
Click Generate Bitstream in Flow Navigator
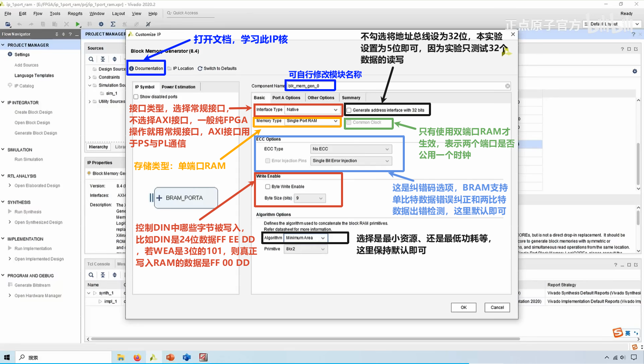point(32,285)
